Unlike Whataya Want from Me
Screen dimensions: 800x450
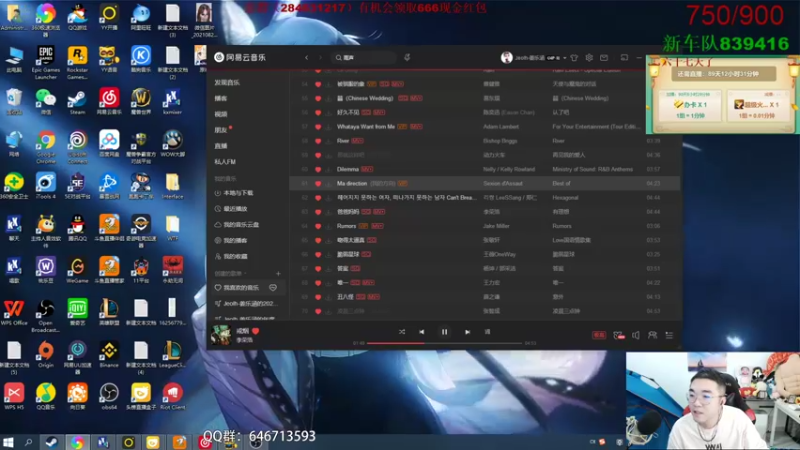click(x=318, y=127)
